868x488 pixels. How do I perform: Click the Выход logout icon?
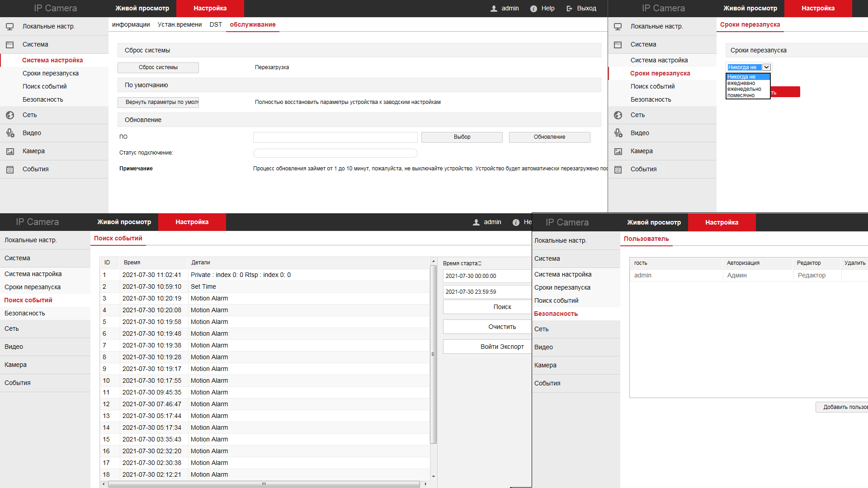tap(570, 9)
